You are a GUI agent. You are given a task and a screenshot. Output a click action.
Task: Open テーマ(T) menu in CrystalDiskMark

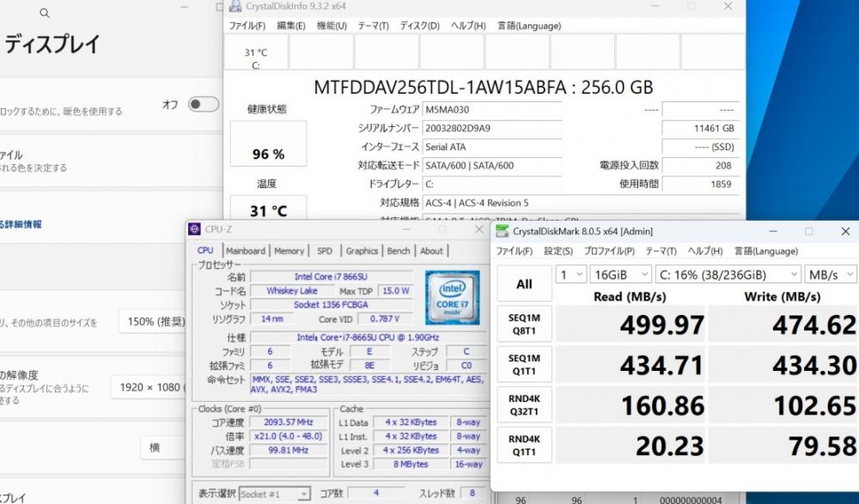coord(661,251)
